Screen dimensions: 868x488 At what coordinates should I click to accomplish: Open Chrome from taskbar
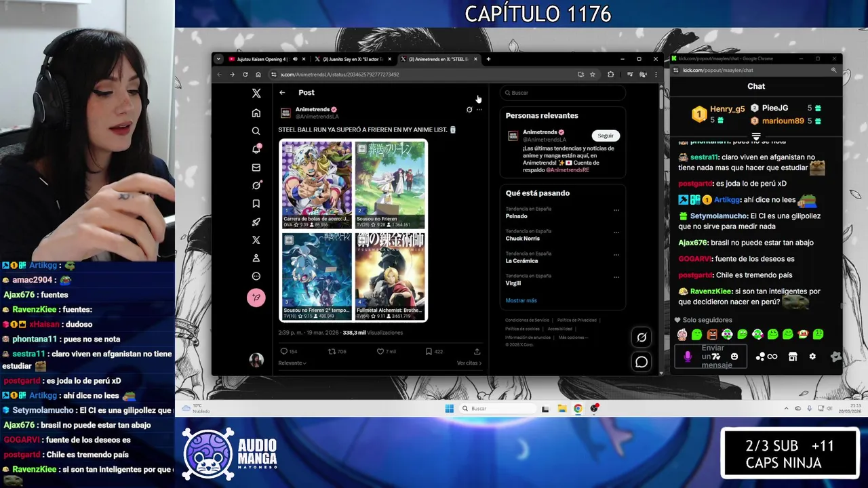tap(578, 409)
